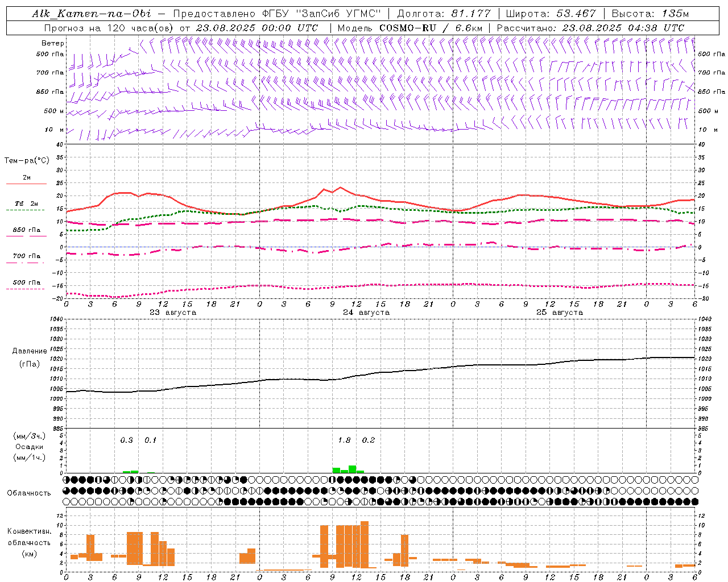The height and width of the screenshot is (582, 728).
Task: Click the Ветер panel label
Action: [x=53, y=43]
